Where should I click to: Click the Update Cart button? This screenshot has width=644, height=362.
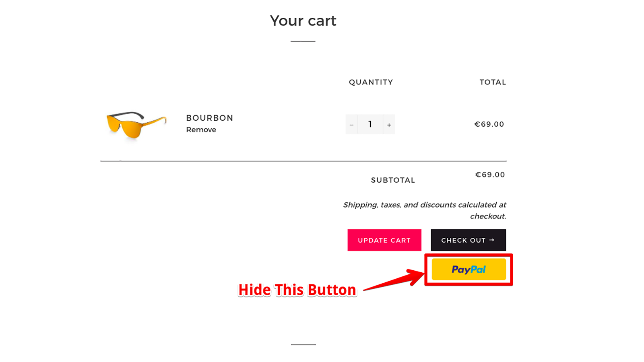click(384, 240)
